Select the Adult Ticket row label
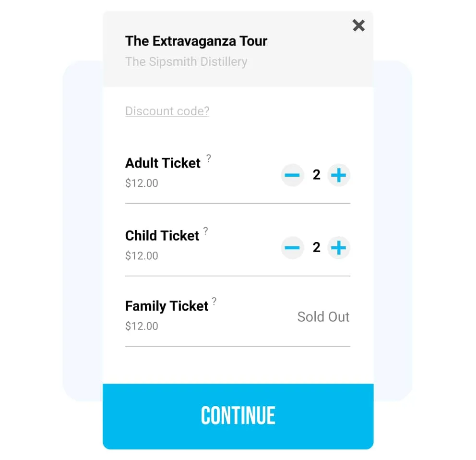Image resolution: width=476 pixels, height=460 pixels. pyautogui.click(x=163, y=163)
